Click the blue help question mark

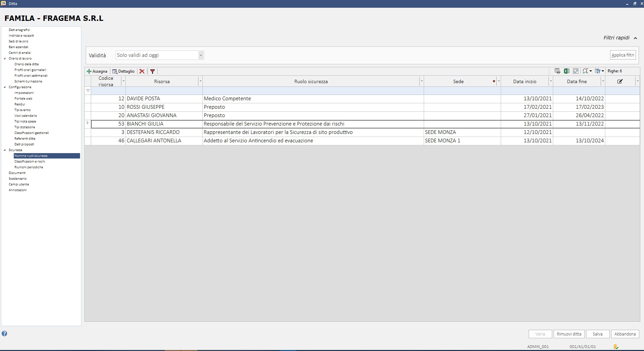pos(4,334)
